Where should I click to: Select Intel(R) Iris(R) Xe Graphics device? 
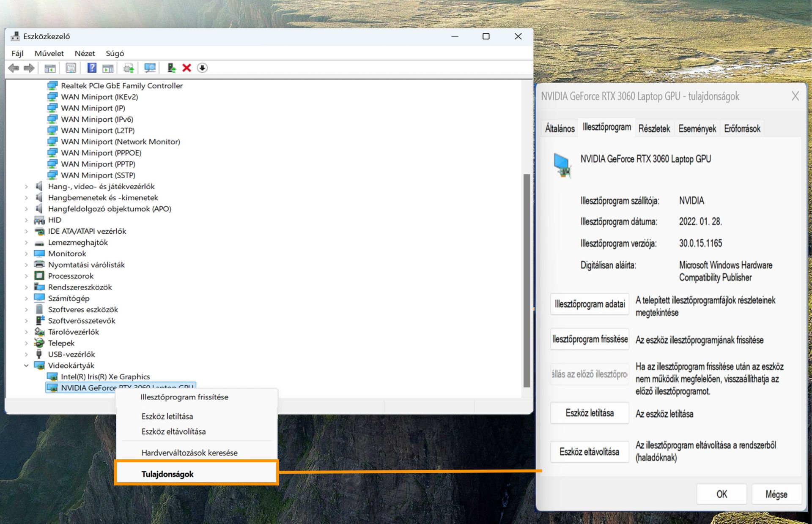pyautogui.click(x=105, y=377)
